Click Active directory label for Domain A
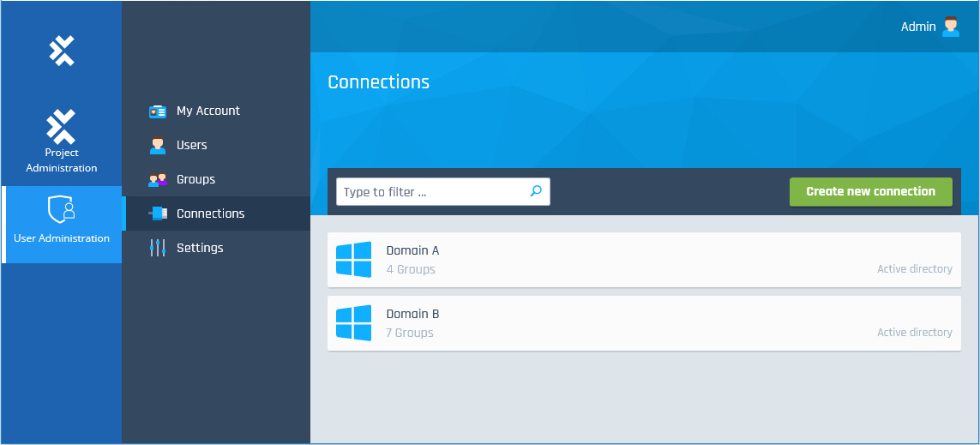The height and width of the screenshot is (445, 980). (914, 269)
